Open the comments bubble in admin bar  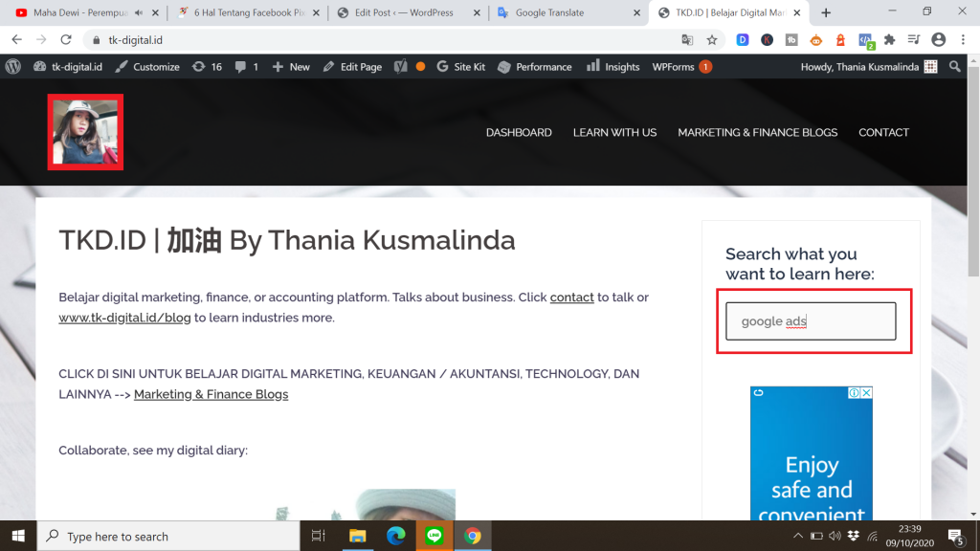[x=246, y=67]
